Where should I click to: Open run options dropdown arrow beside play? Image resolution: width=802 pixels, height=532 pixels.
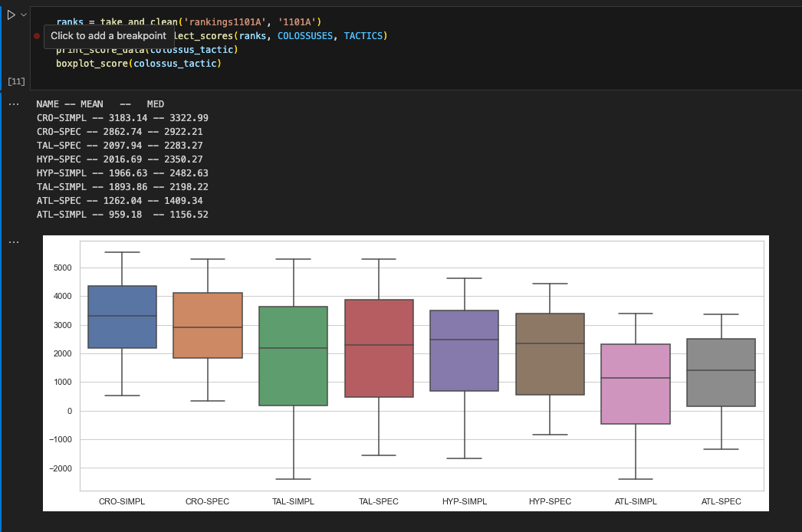tap(24, 15)
